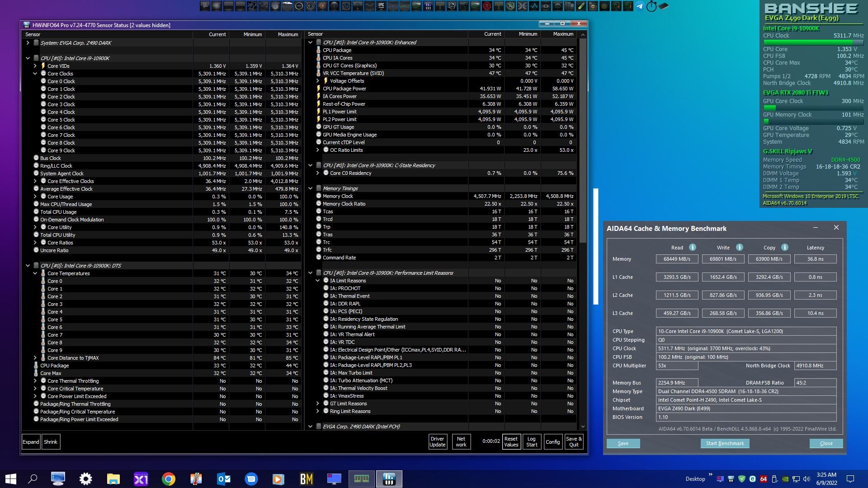Click the stopwatch icon in top dock

651,6
